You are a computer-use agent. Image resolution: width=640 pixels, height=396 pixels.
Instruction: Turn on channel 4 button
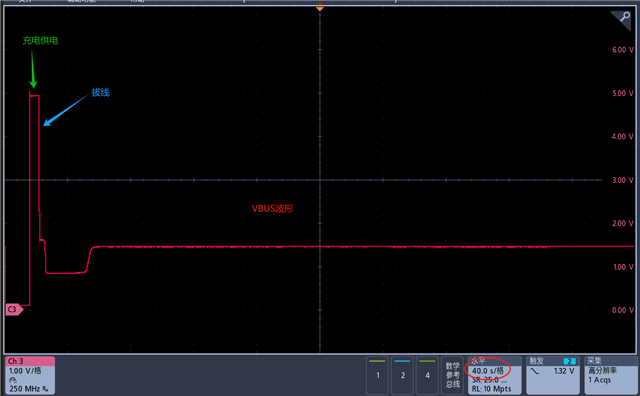click(x=427, y=375)
